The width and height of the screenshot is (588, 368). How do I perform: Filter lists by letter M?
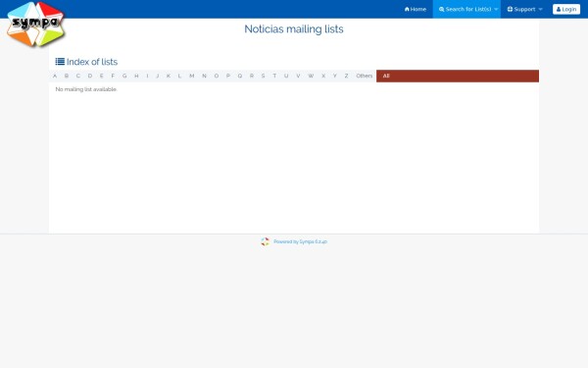coord(192,76)
